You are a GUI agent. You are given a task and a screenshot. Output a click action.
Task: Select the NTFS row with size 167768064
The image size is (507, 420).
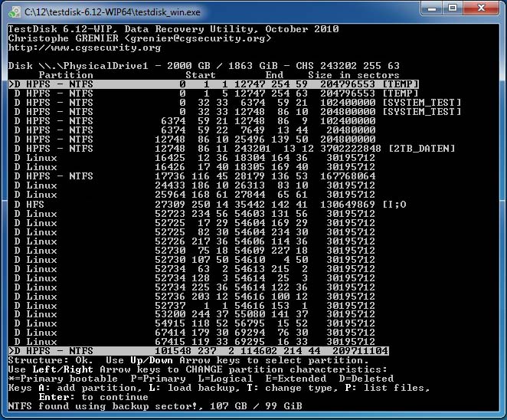(x=195, y=176)
